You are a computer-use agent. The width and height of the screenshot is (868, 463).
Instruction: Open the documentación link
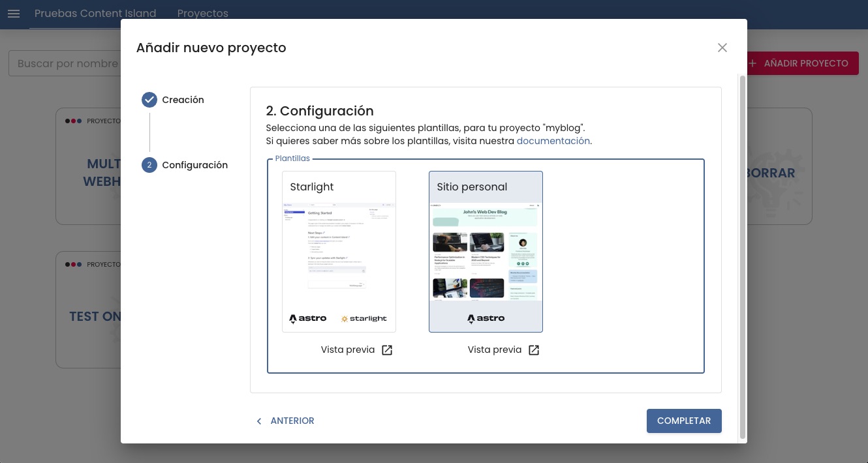tap(553, 141)
